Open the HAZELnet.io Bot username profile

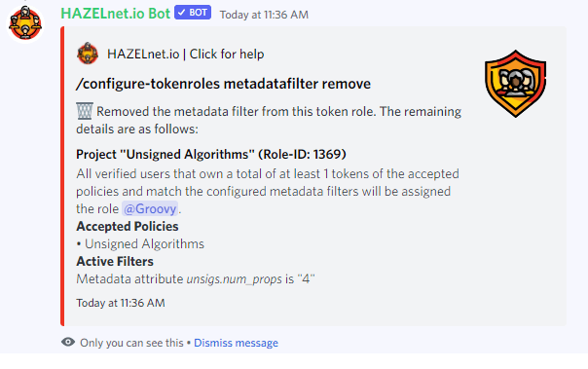(x=116, y=14)
